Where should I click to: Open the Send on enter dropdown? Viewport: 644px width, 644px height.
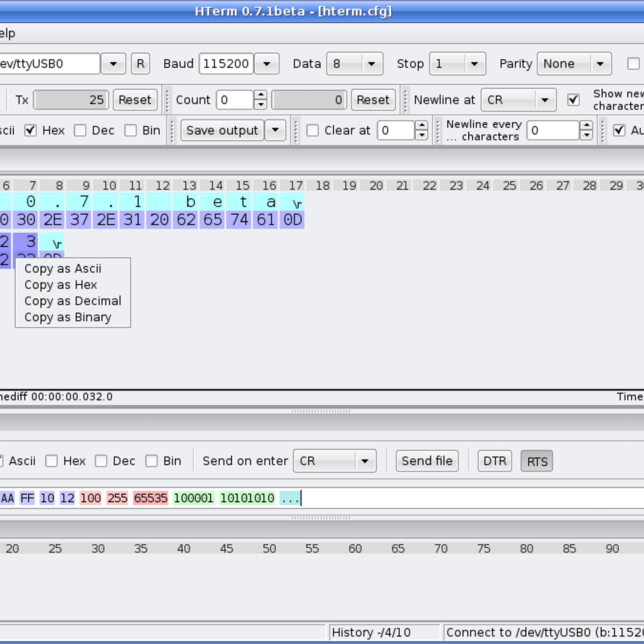[335, 461]
